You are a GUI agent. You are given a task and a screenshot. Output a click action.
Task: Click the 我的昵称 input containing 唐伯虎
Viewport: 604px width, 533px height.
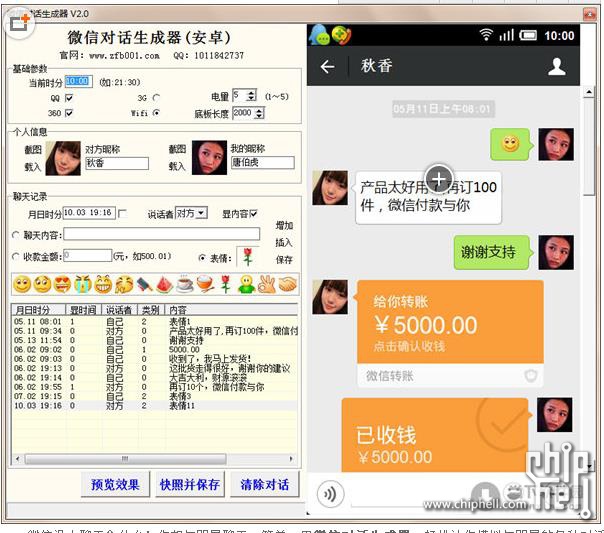point(263,163)
